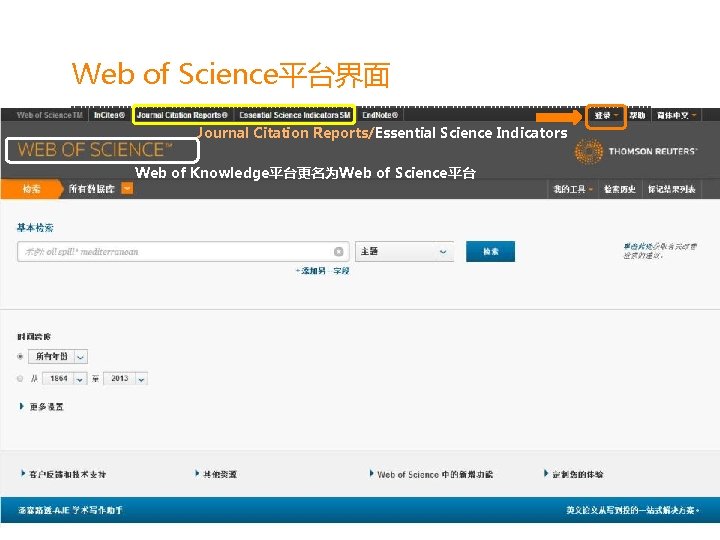
Task: Open the 简体中文 language dropdown
Action: pyautogui.click(x=676, y=115)
